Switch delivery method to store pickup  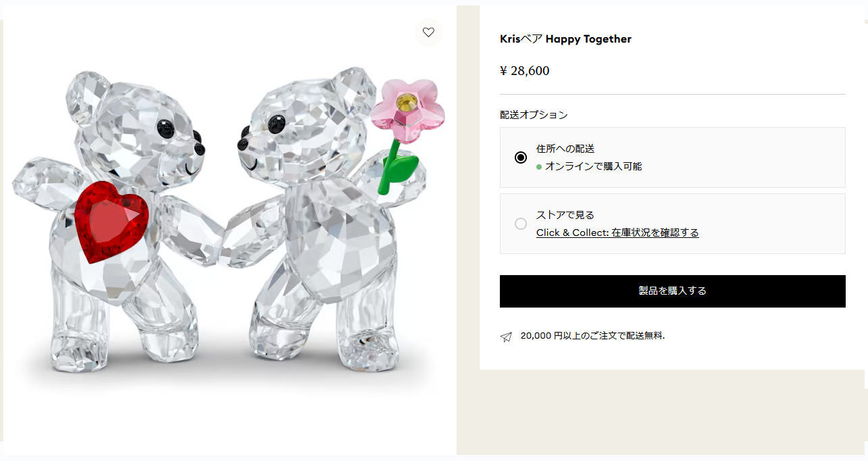[x=520, y=223]
